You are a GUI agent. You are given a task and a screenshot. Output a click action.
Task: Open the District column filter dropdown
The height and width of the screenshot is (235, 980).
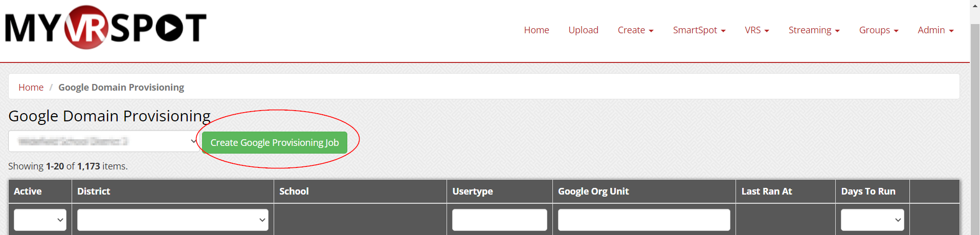point(172,220)
